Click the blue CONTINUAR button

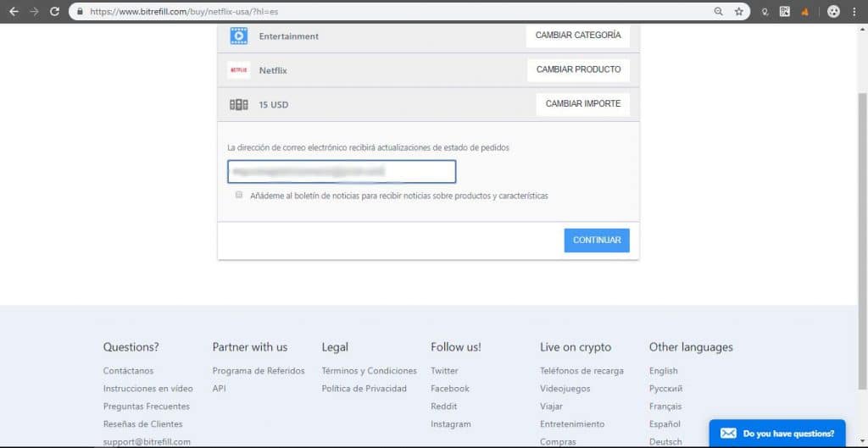[x=597, y=241]
